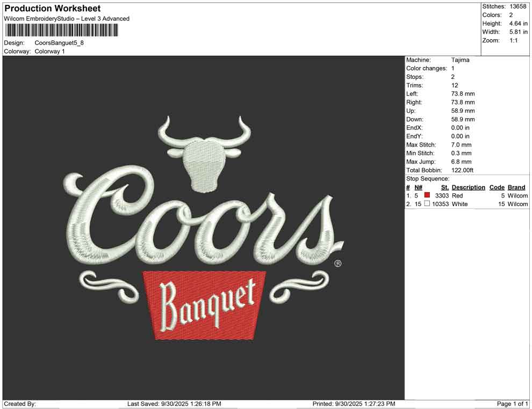Click stitch count 10353 for White
This screenshot has height=409, width=532.
click(x=441, y=204)
